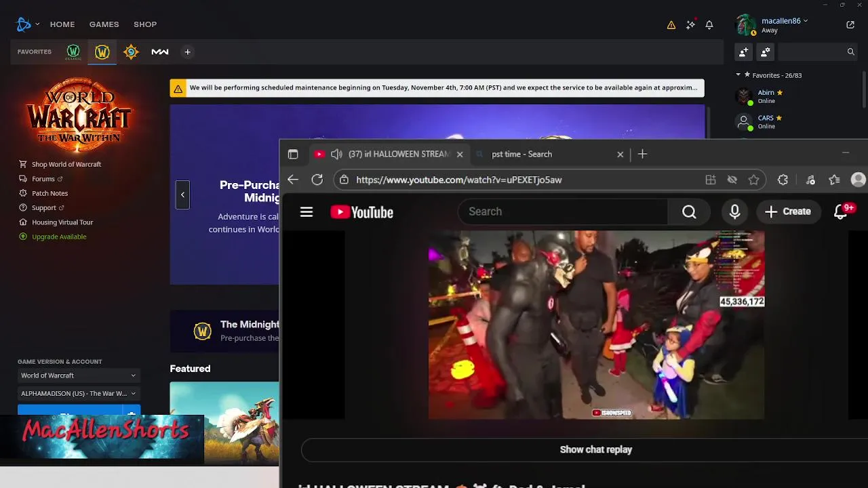Screen dimensions: 868x488
Task: Open browser tab actions menu icon
Action: [293, 154]
